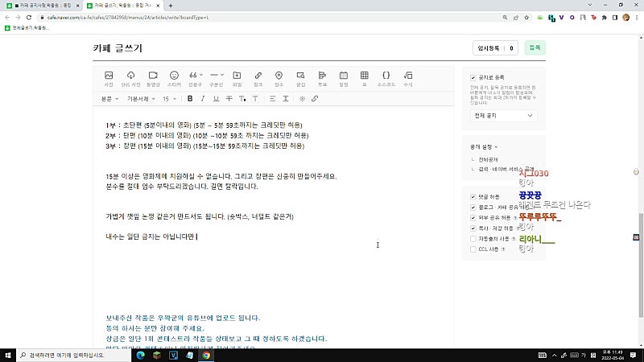The width and height of the screenshot is (644, 362).
Task: Add a schedule with the calendar icon
Action: point(344,78)
